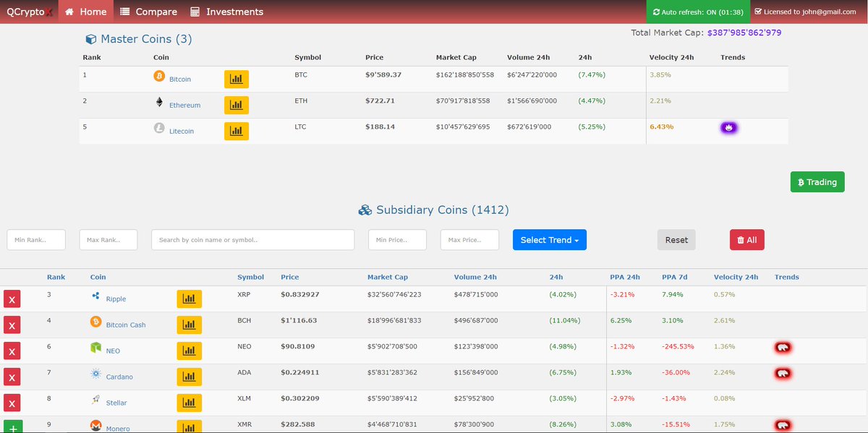The width and height of the screenshot is (868, 433).
Task: Click the NEO coin logo
Action: pyautogui.click(x=95, y=348)
